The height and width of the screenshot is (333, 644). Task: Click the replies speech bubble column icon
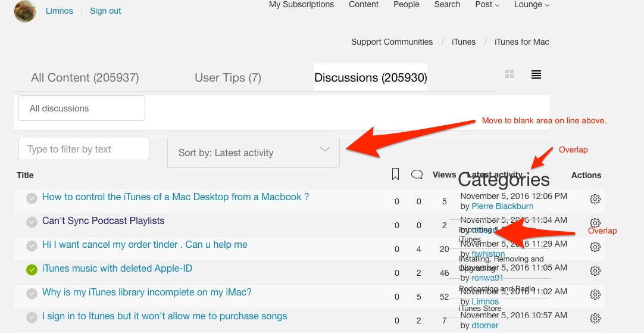417,175
